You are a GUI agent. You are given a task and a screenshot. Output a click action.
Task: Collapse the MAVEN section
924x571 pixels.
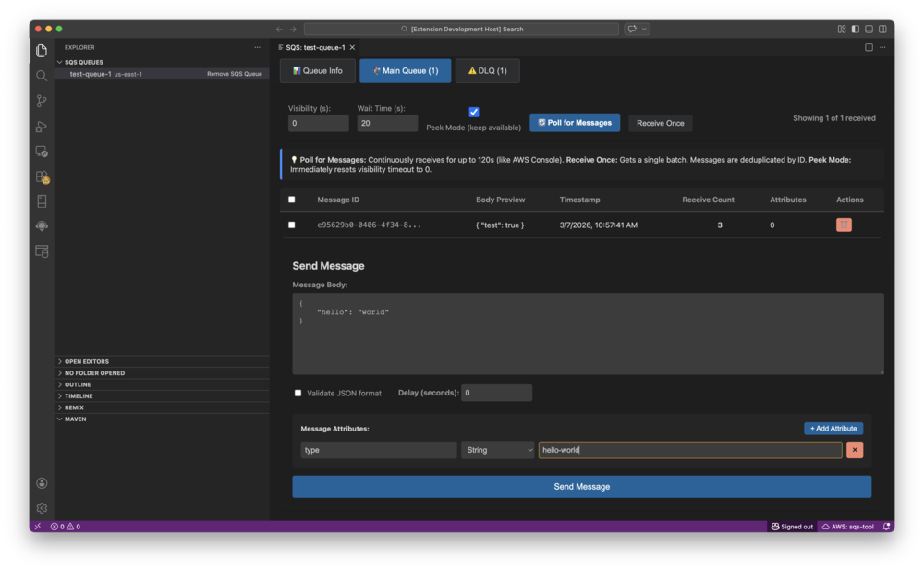click(x=76, y=419)
